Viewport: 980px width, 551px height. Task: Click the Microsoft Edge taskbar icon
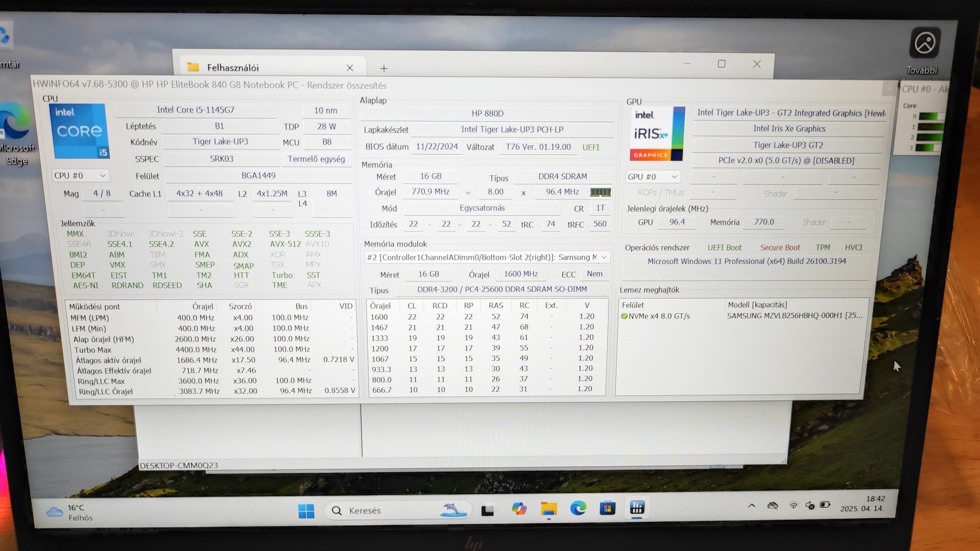578,508
